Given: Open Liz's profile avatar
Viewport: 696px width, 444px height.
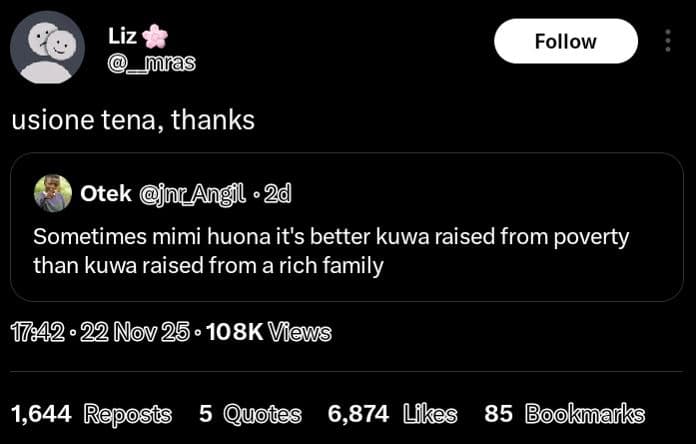Looking at the screenshot, I should (x=47, y=47).
